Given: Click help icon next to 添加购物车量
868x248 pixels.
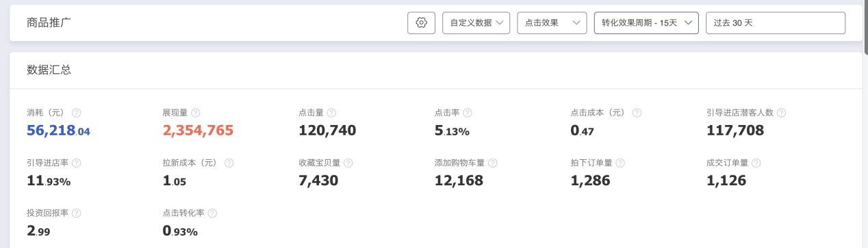Looking at the screenshot, I should point(493,163).
